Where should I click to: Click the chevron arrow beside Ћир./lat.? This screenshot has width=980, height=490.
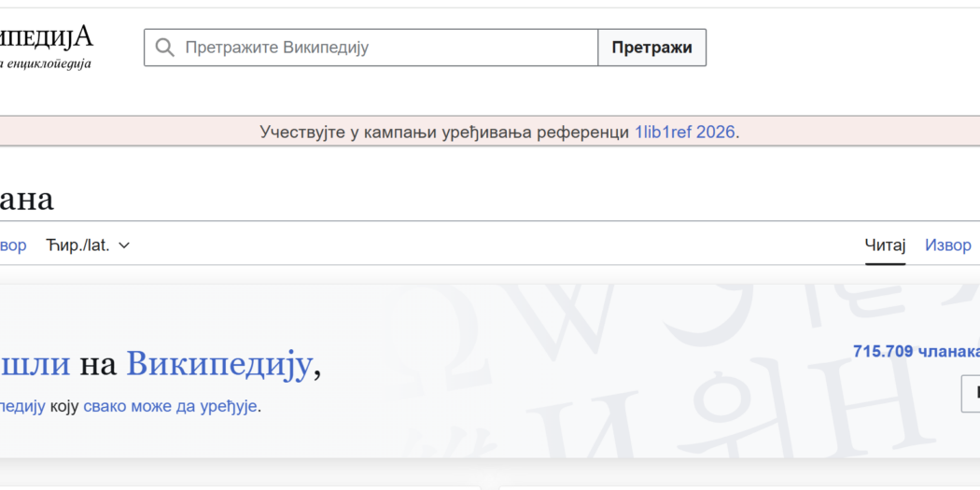(125, 245)
